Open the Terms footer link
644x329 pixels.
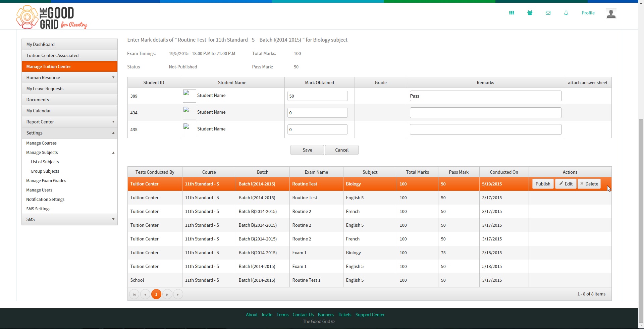(282, 315)
